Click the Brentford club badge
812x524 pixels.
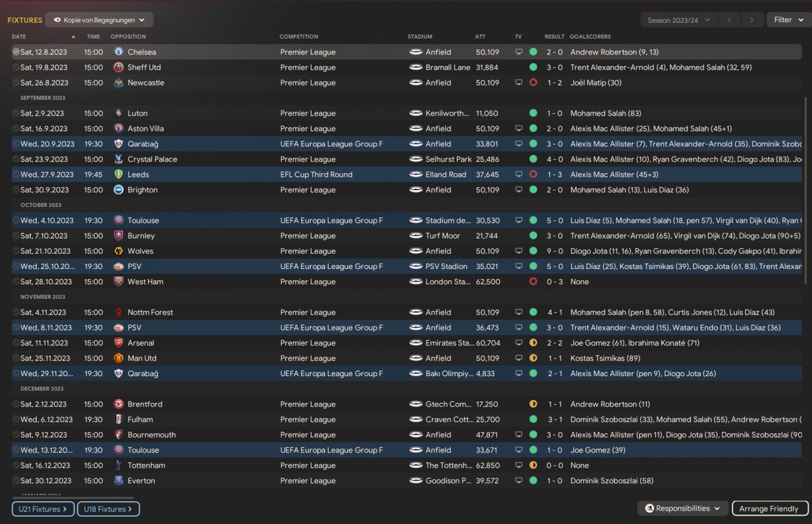pos(119,404)
